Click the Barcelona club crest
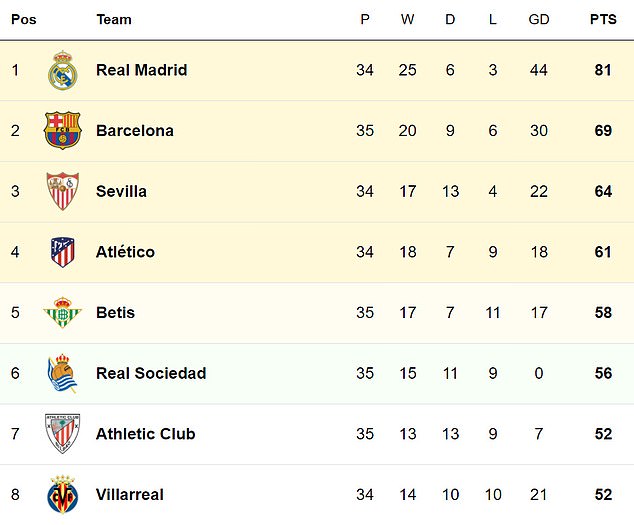This screenshot has width=634, height=525. coord(63,131)
